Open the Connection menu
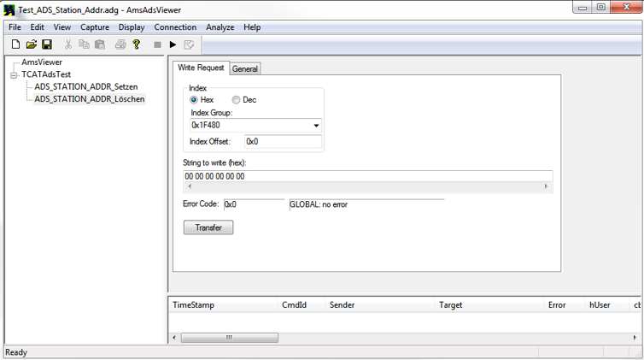This screenshot has height=360, width=644. click(x=175, y=27)
